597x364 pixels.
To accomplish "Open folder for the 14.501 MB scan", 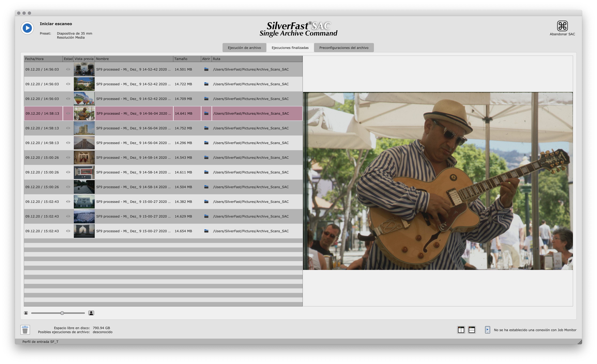I will [206, 69].
